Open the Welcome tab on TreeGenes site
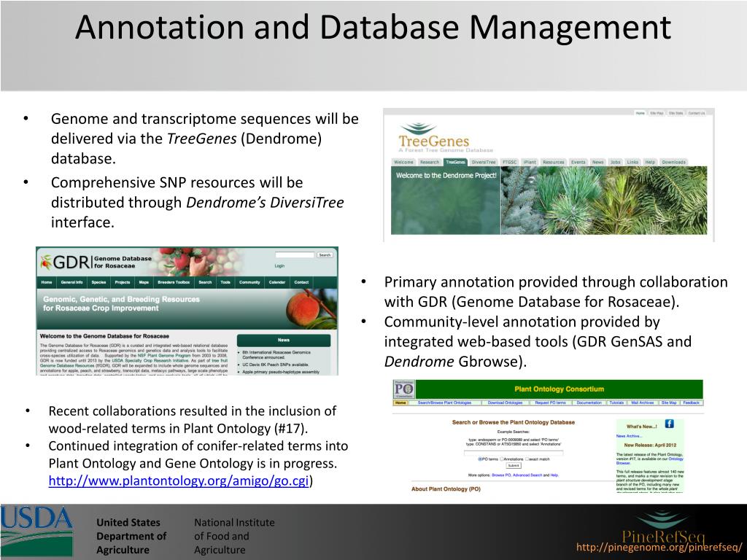Screen dimensions: 747x560 [403, 163]
